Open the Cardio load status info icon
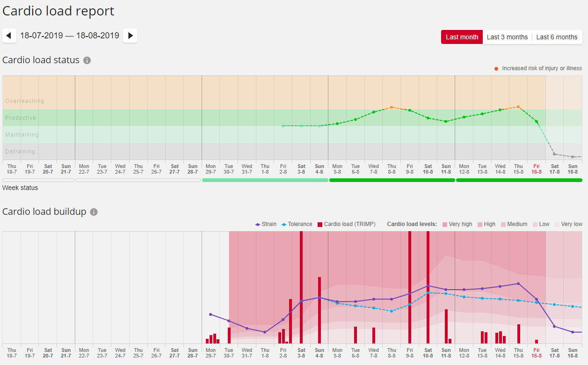The width and height of the screenshot is (588, 365). coord(87,60)
